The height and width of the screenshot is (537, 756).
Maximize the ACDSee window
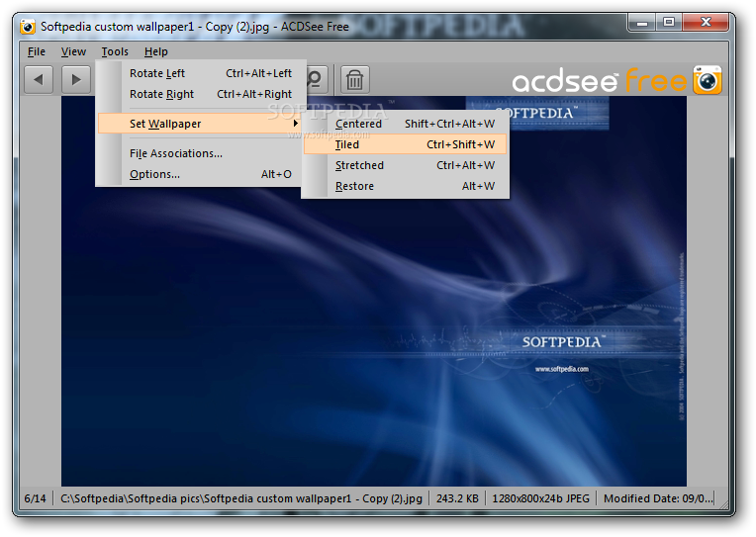(669, 23)
